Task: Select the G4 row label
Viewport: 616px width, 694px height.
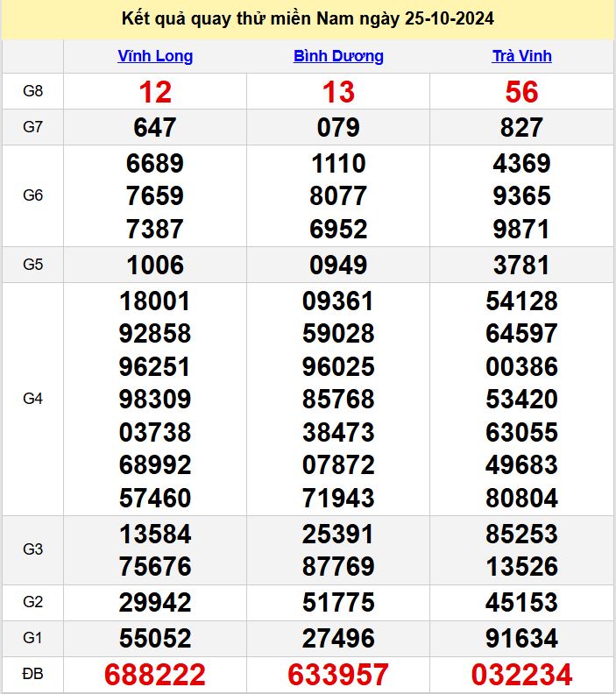Action: coord(32,399)
